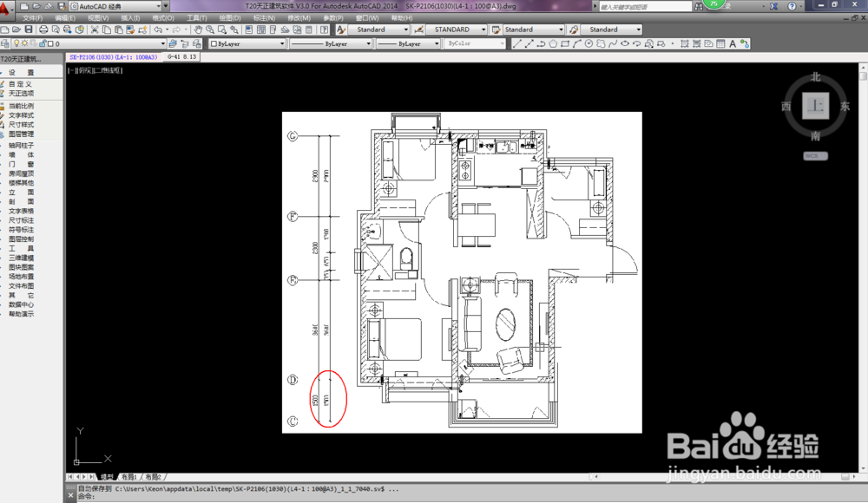
Task: Switch to the G-41 8.13 drawing tab
Action: coord(181,57)
